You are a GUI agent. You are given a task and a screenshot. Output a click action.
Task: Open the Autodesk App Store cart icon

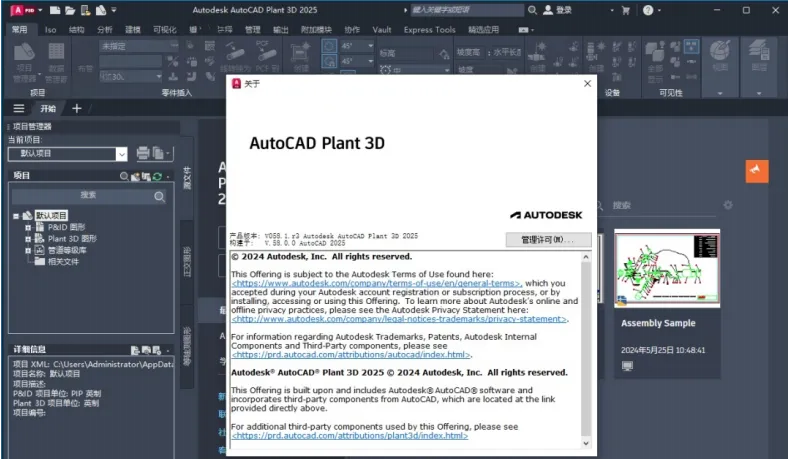(626, 10)
